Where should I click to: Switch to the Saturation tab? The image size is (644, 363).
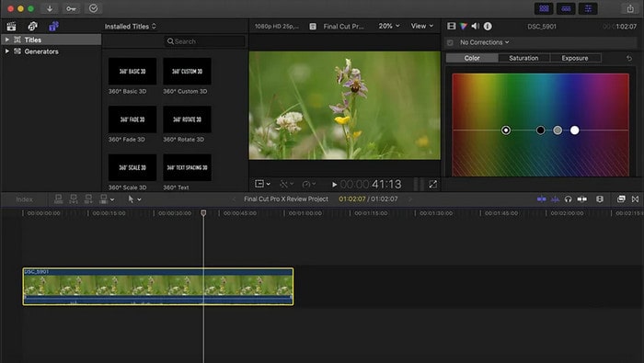[x=523, y=58]
